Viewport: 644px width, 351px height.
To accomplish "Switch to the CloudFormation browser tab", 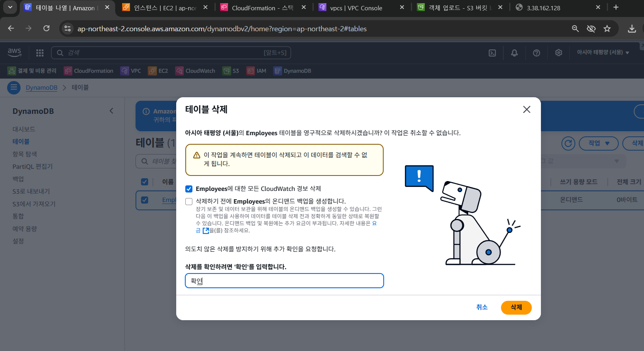I will 263,8.
